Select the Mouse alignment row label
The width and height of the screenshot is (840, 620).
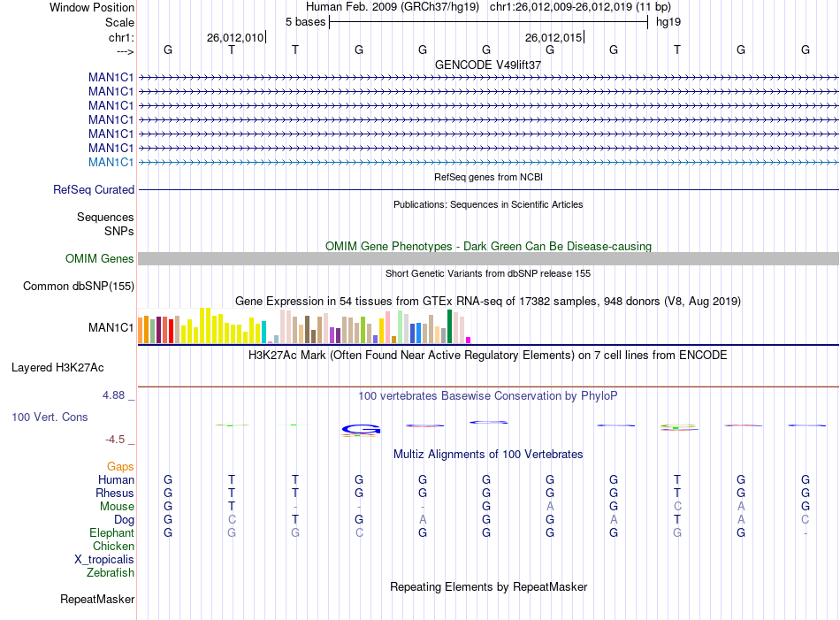(x=117, y=507)
